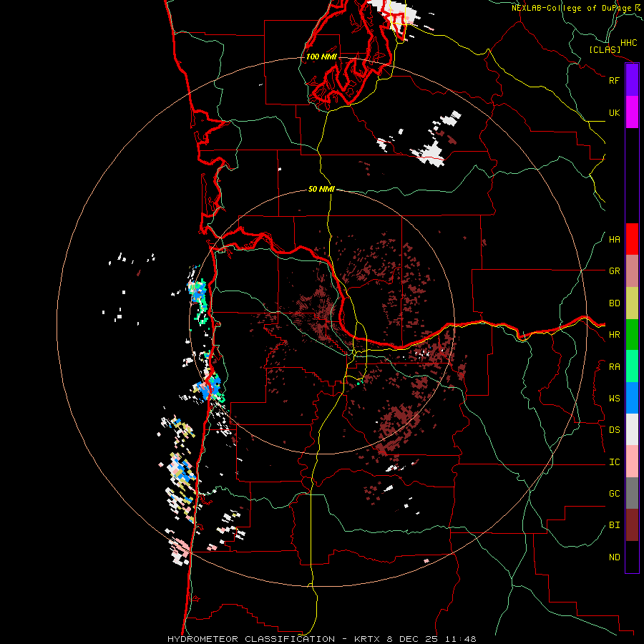Image resolution: width=644 pixels, height=644 pixels.
Task: Click the UK magenta legend swatch
Action: pos(632,112)
